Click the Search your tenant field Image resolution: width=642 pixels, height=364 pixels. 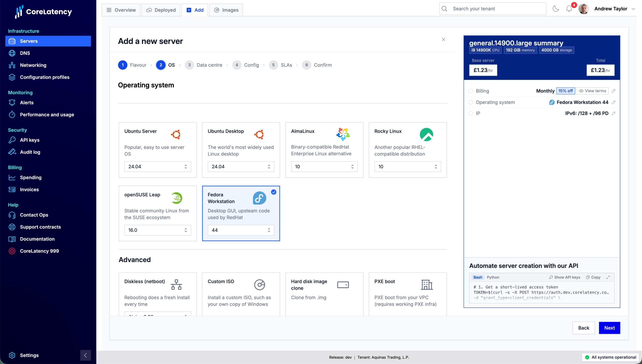pos(493,9)
